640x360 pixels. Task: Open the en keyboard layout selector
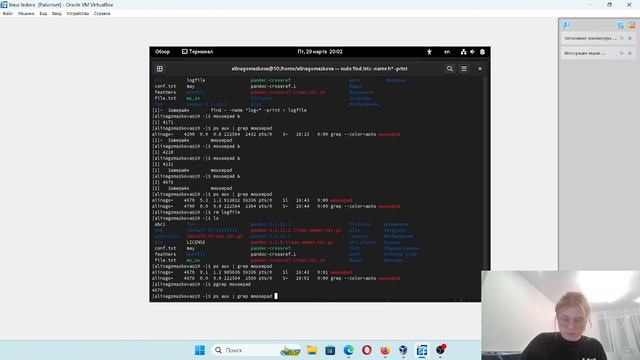447,52
